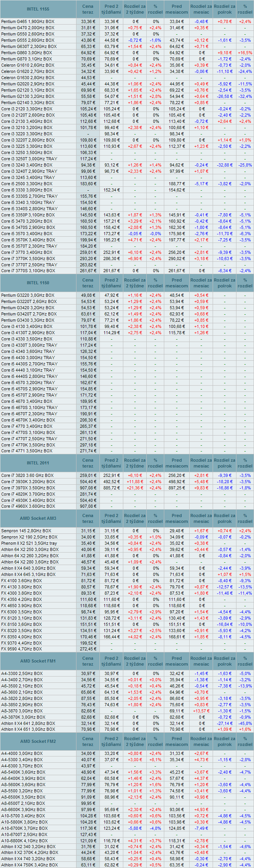Click the AMD Socket AM3 section header

coord(38,518)
